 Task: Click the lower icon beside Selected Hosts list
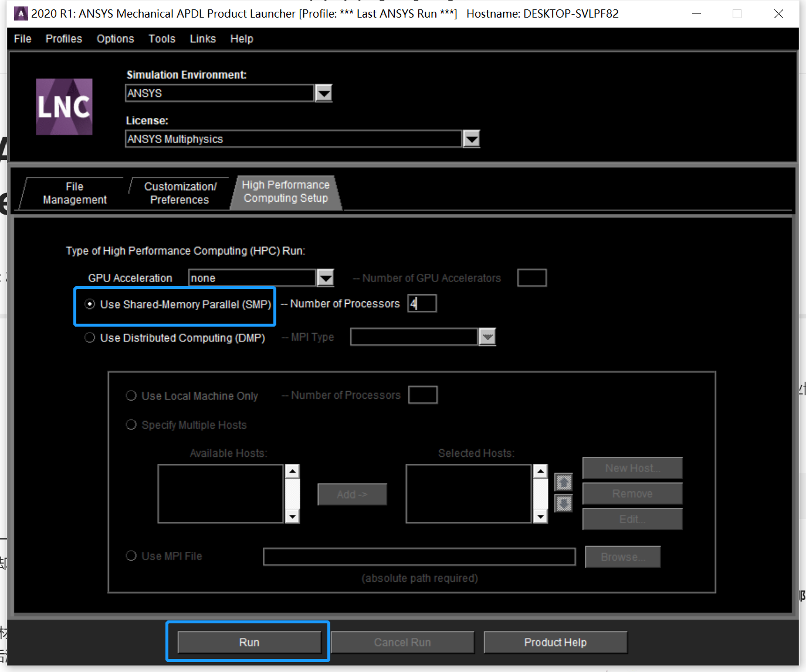point(563,503)
